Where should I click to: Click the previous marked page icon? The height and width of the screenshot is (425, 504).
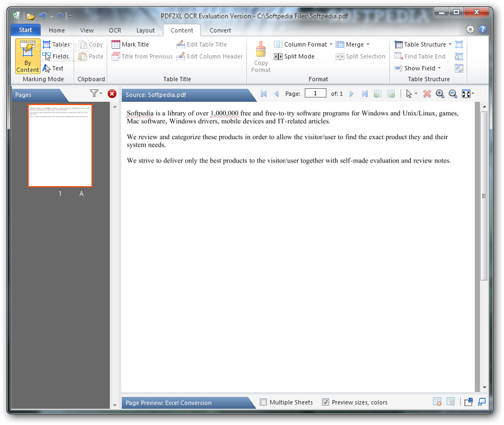(378, 94)
